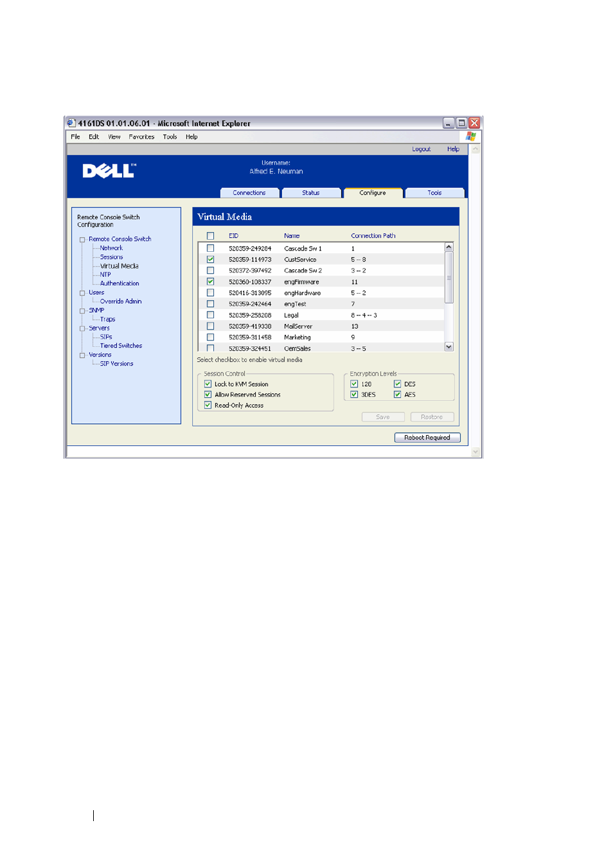Screen dimensions: 613x868
Task: Close the Internet Explorer window
Action: point(474,123)
